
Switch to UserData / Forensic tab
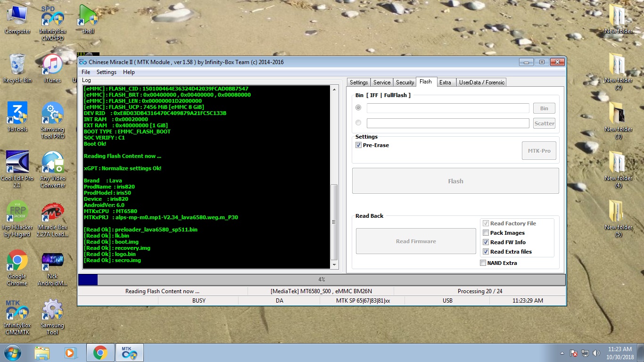pos(482,82)
